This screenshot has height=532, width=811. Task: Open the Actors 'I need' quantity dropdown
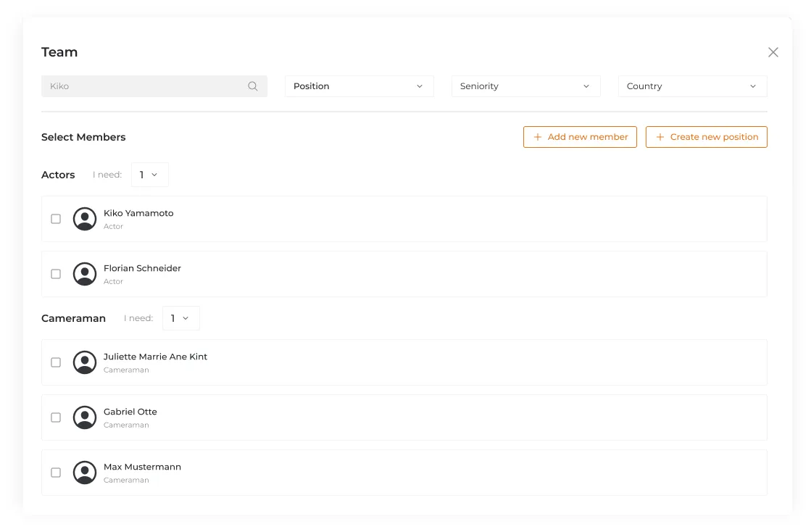[149, 175]
